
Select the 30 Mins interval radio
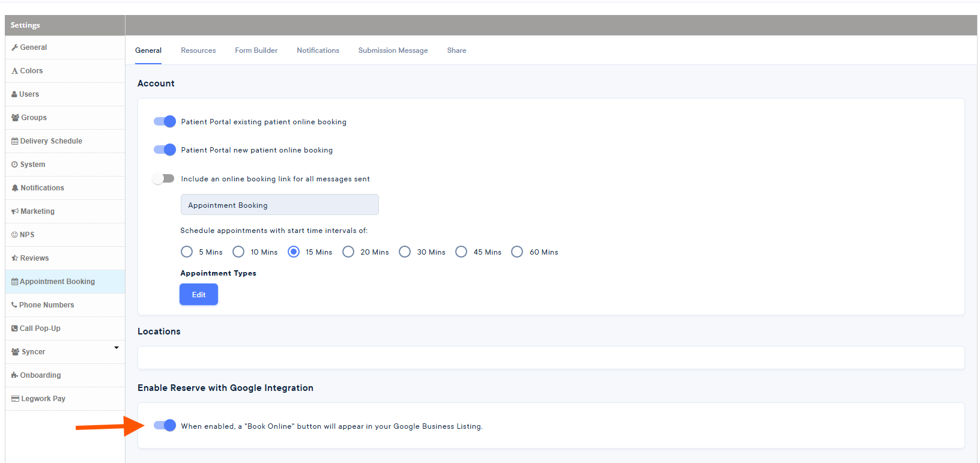pyautogui.click(x=405, y=252)
